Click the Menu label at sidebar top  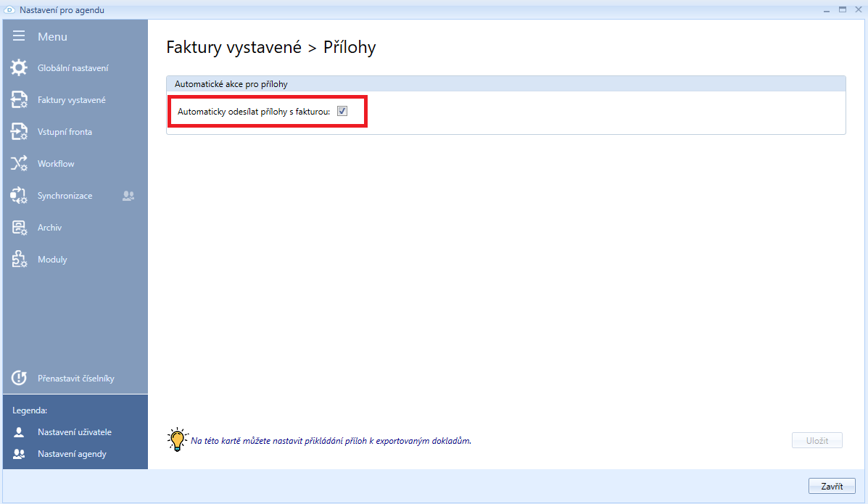[52, 36]
